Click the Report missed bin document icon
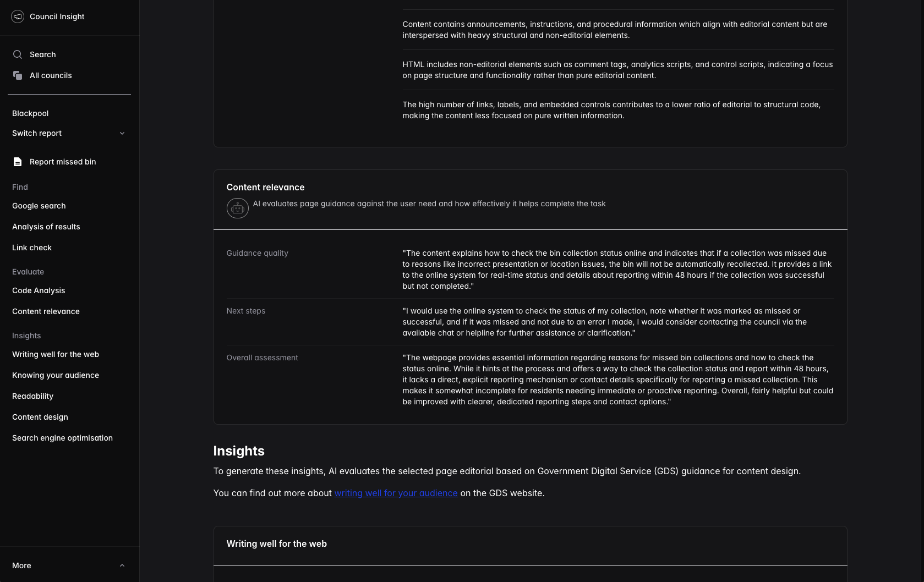Viewport: 924px width, 582px height. pyautogui.click(x=18, y=162)
